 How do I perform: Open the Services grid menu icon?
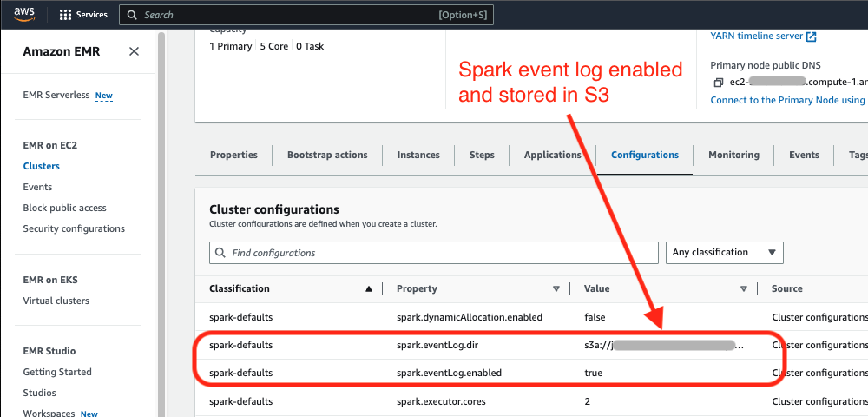click(65, 15)
